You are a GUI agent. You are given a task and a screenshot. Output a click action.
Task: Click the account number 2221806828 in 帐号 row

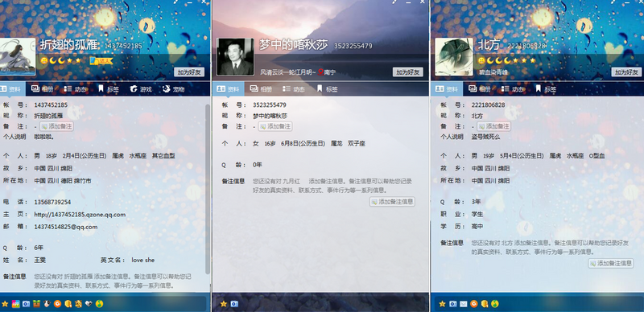[489, 105]
